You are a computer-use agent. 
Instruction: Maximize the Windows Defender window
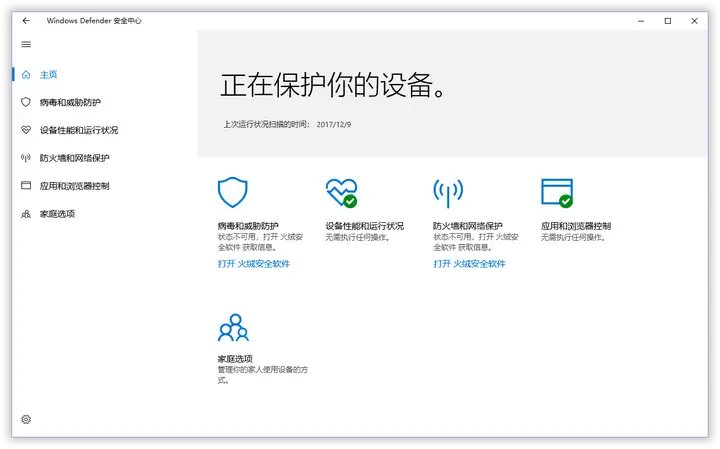(x=668, y=21)
